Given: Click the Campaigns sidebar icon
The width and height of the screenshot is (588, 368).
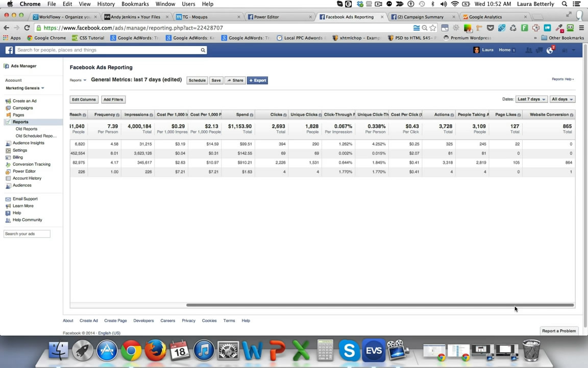Looking at the screenshot, I should pyautogui.click(x=8, y=108).
